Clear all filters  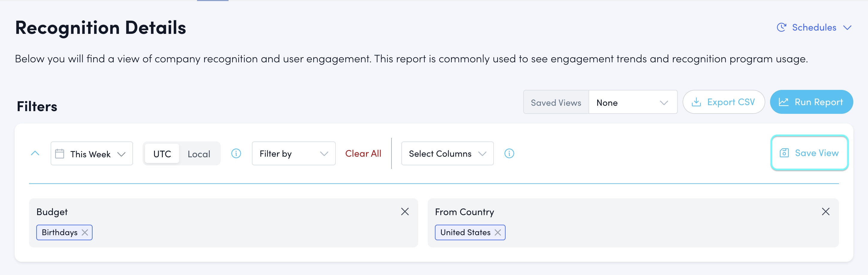click(363, 154)
